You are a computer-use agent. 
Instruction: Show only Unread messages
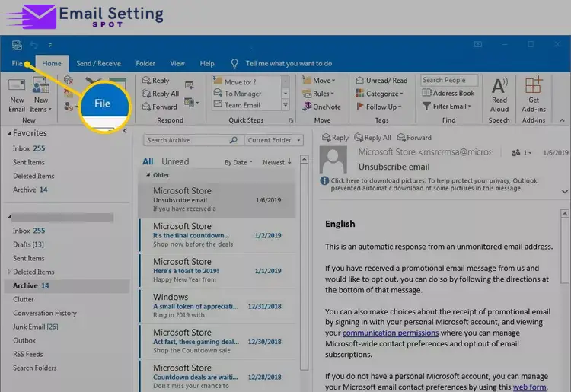click(175, 161)
